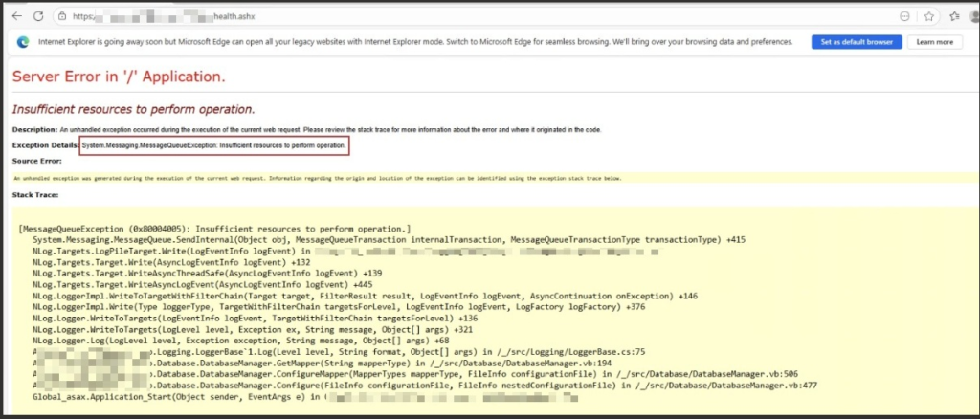Click the "Stack Trace:" label

pos(35,195)
